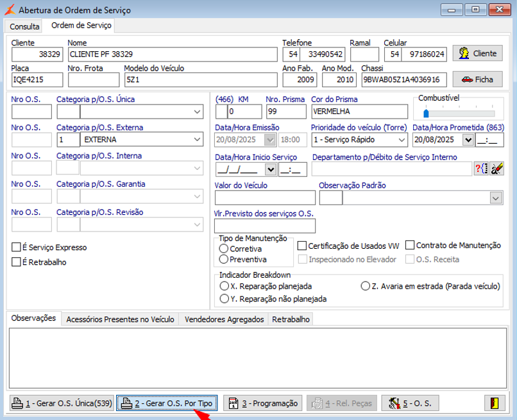Click the Observações text area

pyautogui.click(x=257, y=358)
